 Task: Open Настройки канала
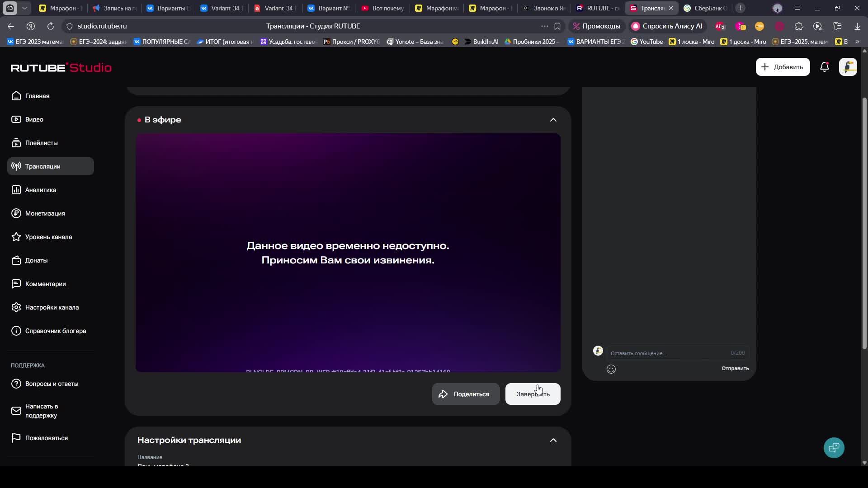(51, 307)
